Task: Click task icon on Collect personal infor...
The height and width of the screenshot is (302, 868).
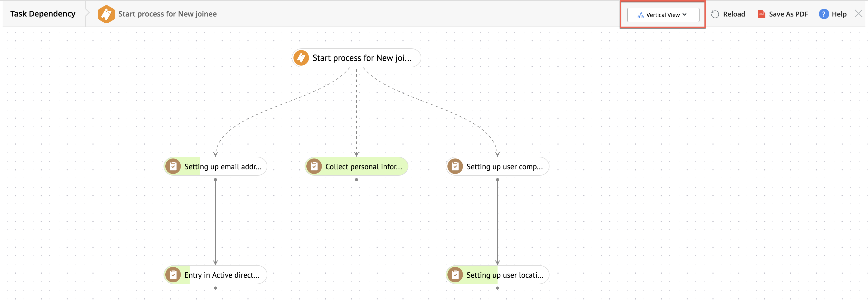Action: pos(314,166)
